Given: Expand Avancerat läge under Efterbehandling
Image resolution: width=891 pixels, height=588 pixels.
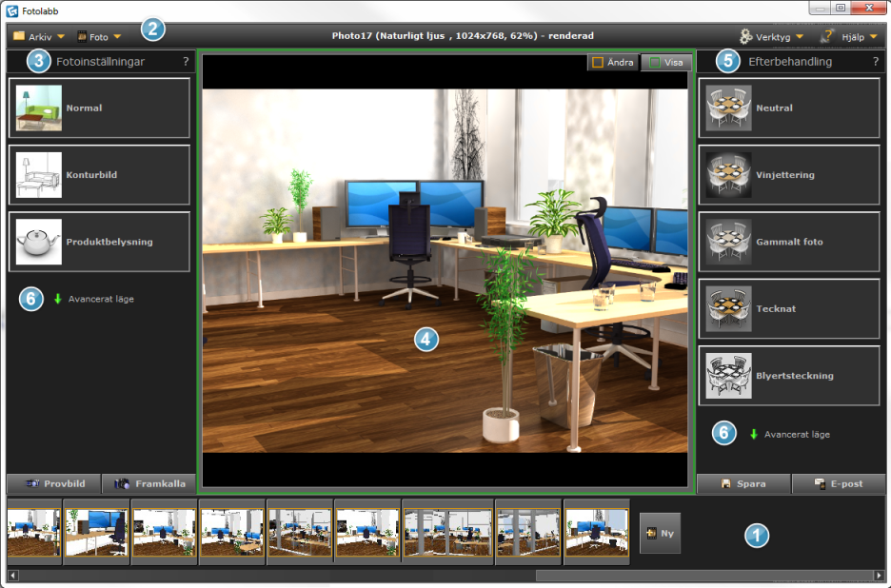Looking at the screenshot, I should pos(796,434).
